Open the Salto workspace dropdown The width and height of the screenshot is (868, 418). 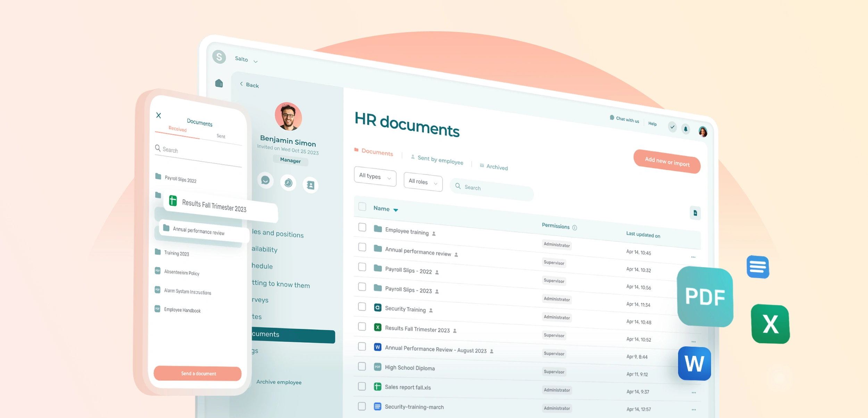(246, 60)
